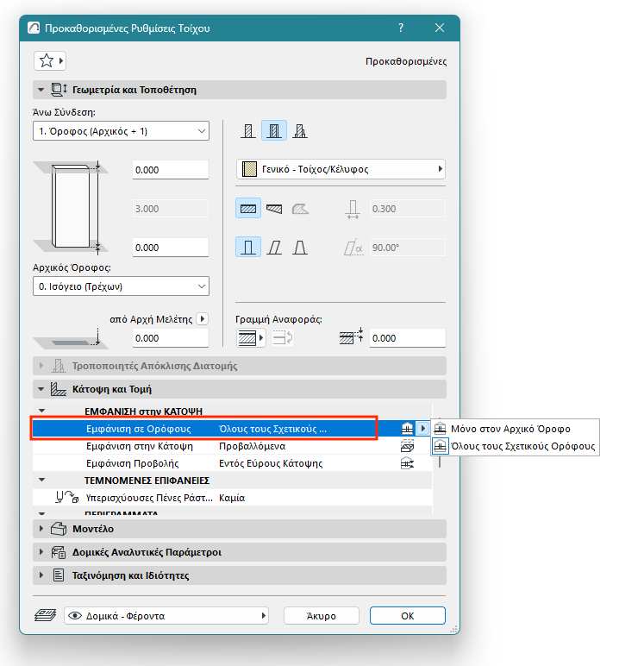Select the Εμφάνιση στην Κάτοψη row

[232, 446]
